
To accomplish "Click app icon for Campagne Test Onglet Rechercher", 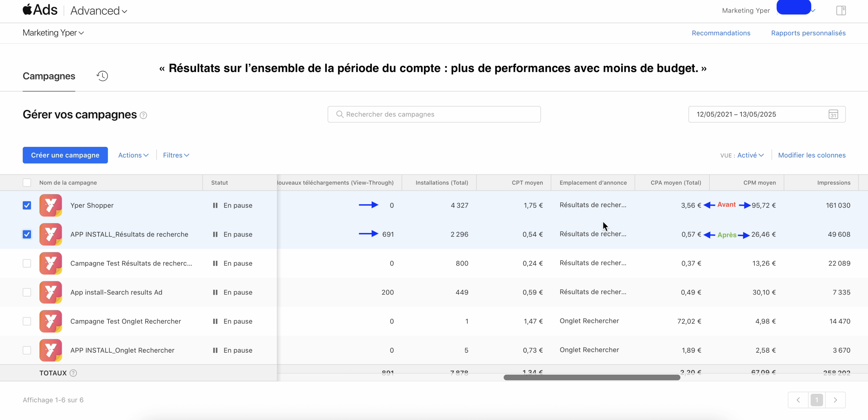I will click(x=50, y=321).
